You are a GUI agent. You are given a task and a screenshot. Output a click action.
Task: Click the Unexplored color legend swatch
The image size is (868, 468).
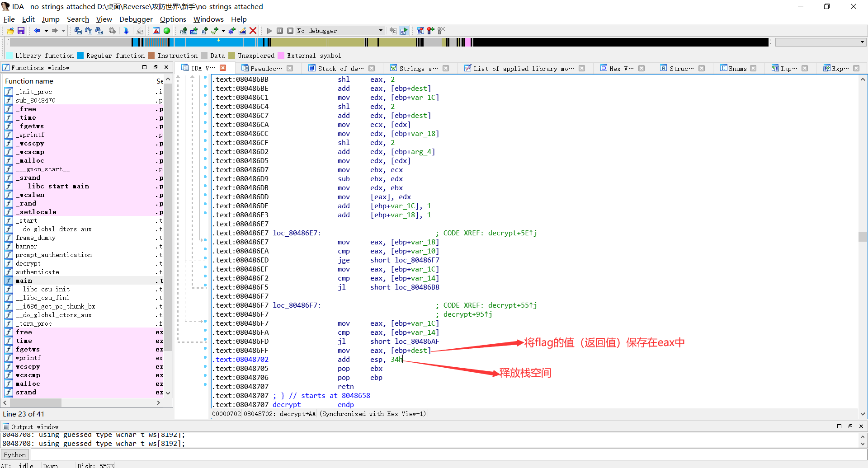(x=231, y=56)
